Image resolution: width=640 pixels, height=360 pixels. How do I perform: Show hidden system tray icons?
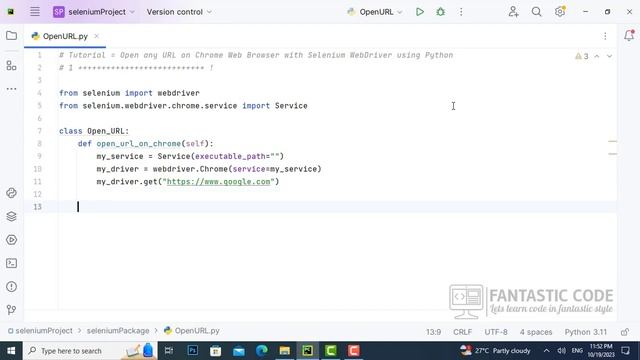click(x=547, y=351)
